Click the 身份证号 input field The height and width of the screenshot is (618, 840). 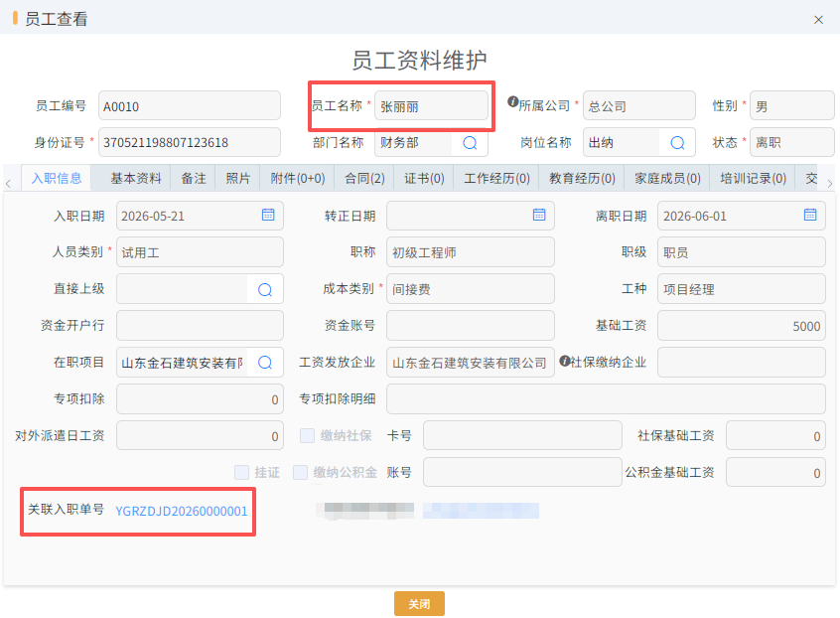tap(189, 142)
